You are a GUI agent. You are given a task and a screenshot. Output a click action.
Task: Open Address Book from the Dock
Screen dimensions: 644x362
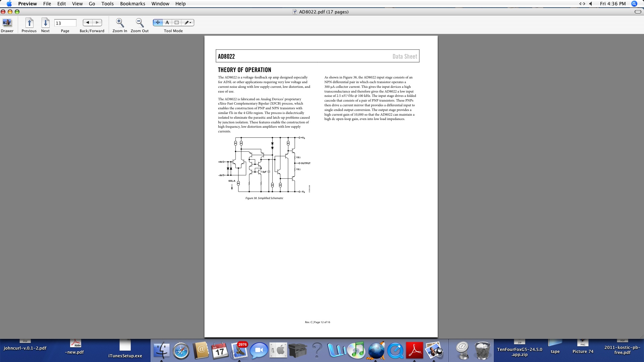pos(201,350)
